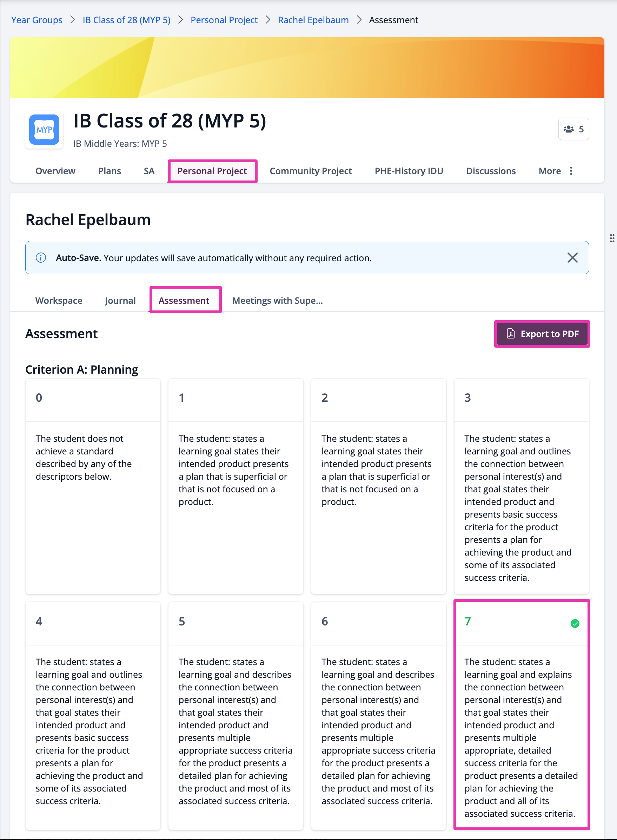Click the orange gradient banner image
This screenshot has height=840, width=617.
pos(307,68)
